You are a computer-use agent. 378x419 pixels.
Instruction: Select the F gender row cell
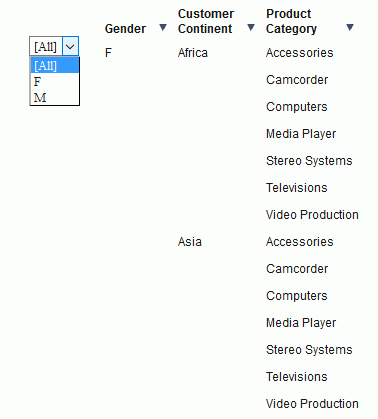pyautogui.click(x=108, y=53)
